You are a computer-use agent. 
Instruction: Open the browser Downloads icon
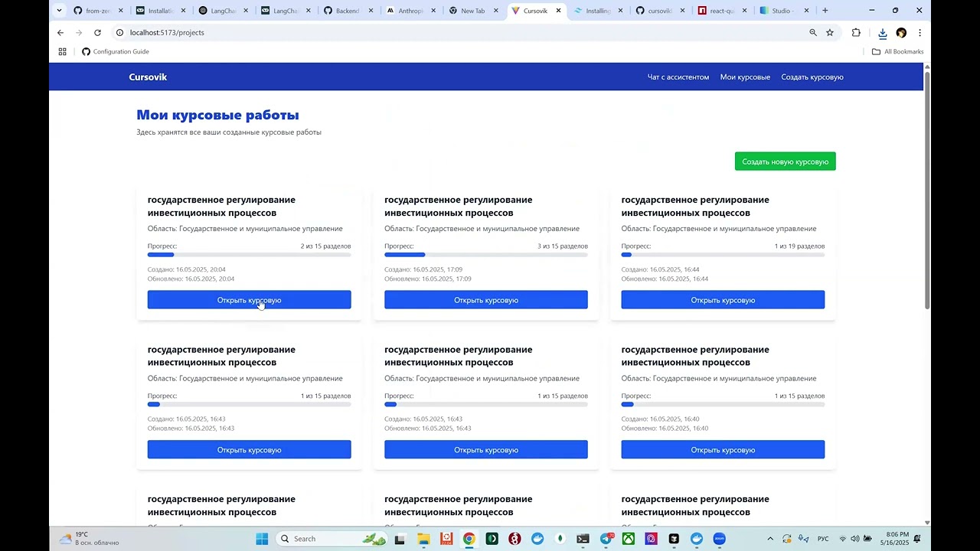[x=882, y=33]
